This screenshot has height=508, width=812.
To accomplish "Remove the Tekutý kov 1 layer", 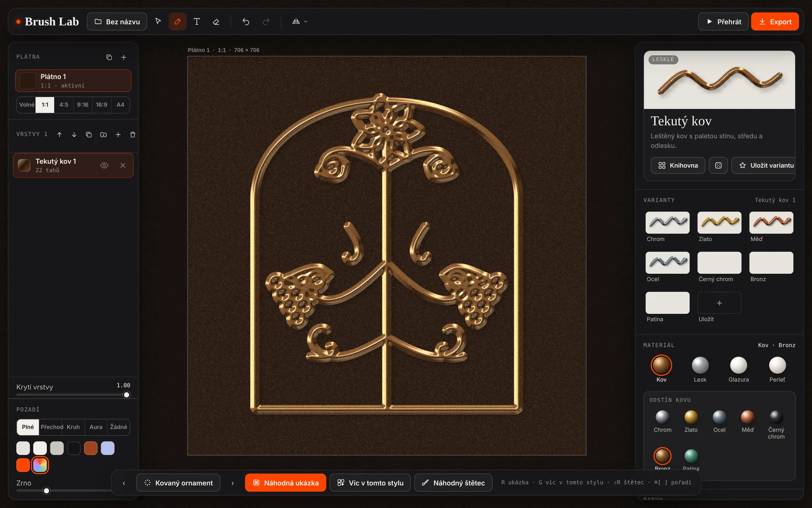I will (x=123, y=165).
